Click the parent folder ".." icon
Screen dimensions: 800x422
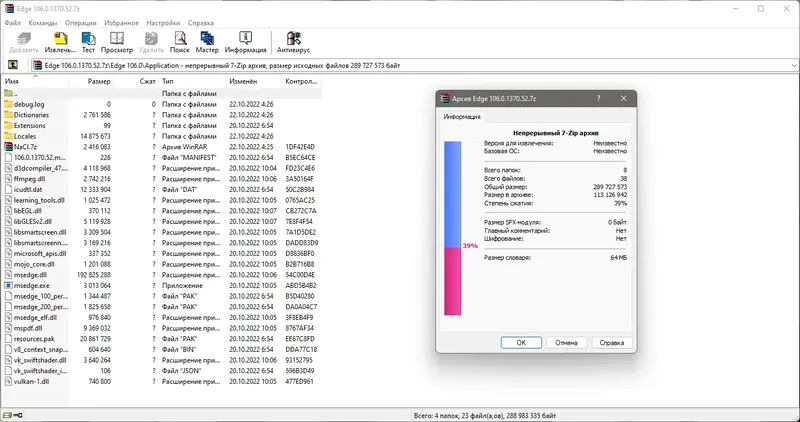[x=8, y=93]
